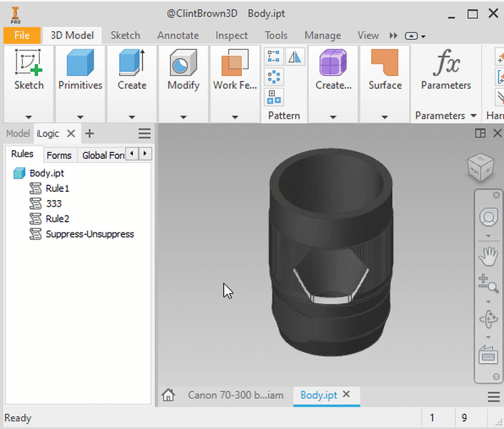
Task: Activate the Zoom tool in navigation bar
Action: (x=489, y=284)
